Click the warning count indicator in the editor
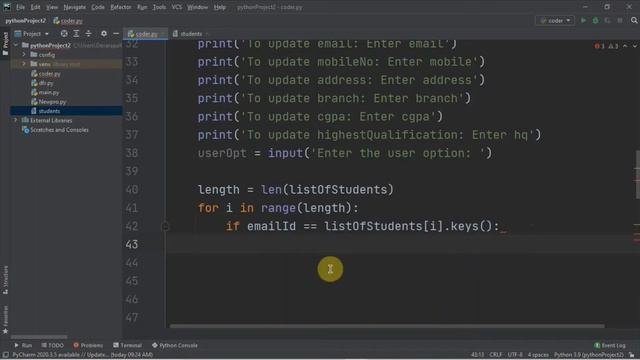Screen dimensions: 640x360 pyautogui.click(x=613, y=46)
